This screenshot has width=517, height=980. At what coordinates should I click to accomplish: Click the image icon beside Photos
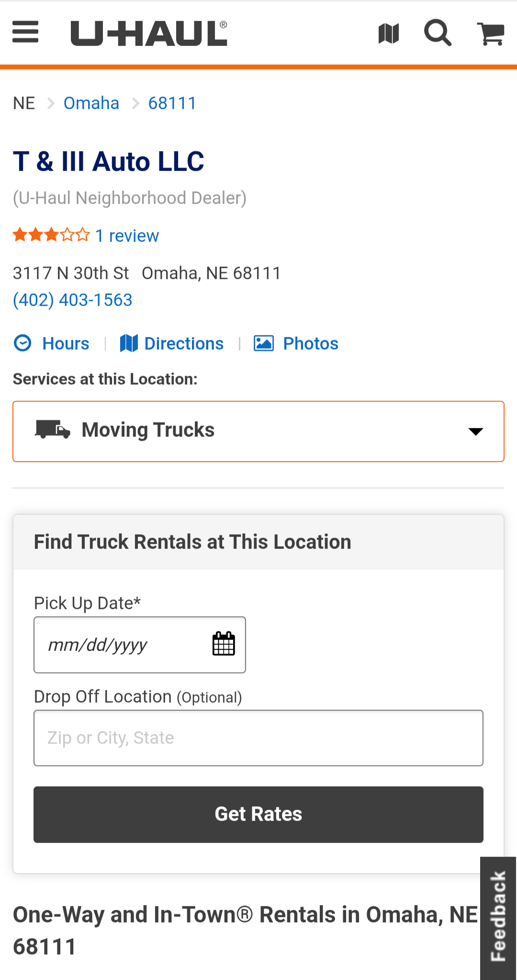click(x=264, y=343)
